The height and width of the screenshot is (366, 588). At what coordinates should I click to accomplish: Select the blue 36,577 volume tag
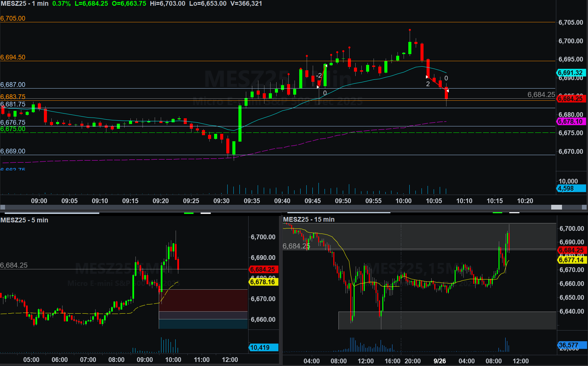572,345
